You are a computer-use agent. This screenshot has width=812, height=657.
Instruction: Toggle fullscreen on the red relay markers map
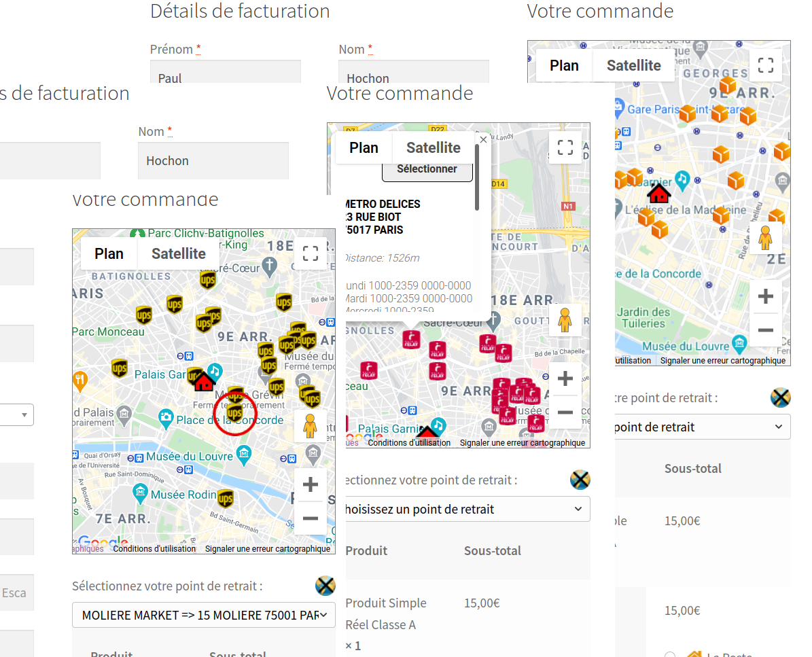[x=565, y=147]
